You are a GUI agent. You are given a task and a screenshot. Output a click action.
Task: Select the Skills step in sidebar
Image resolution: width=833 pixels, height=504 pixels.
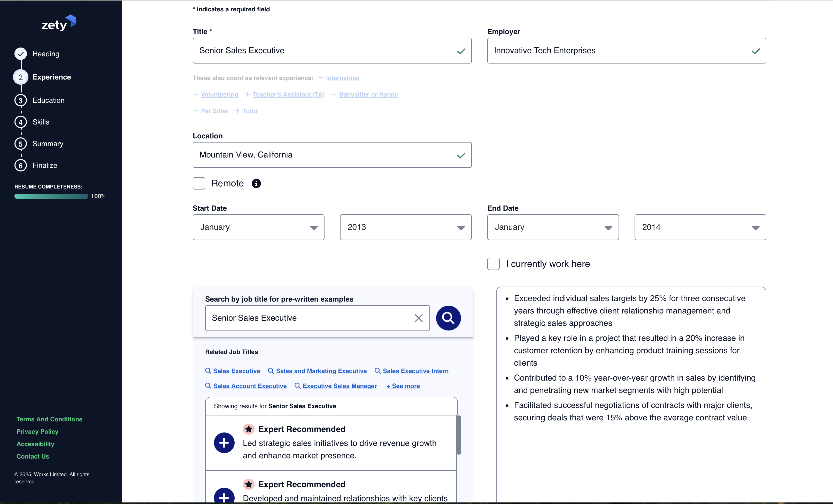point(41,122)
